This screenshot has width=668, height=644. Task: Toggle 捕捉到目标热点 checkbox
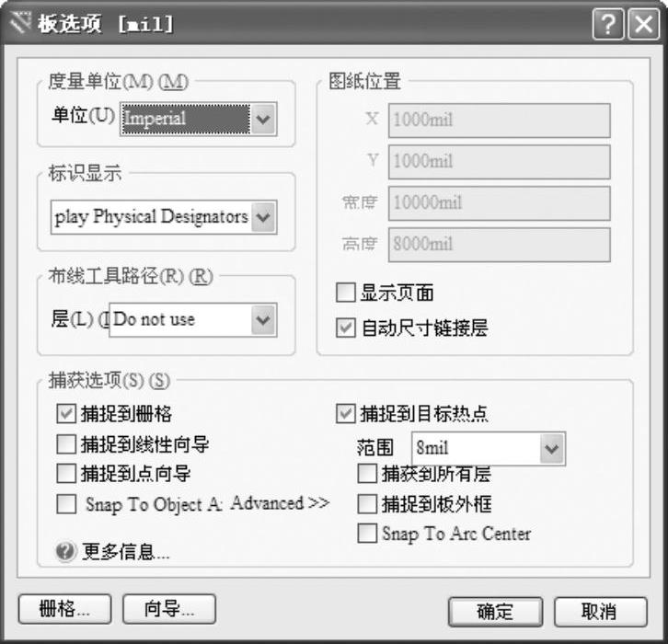(345, 414)
